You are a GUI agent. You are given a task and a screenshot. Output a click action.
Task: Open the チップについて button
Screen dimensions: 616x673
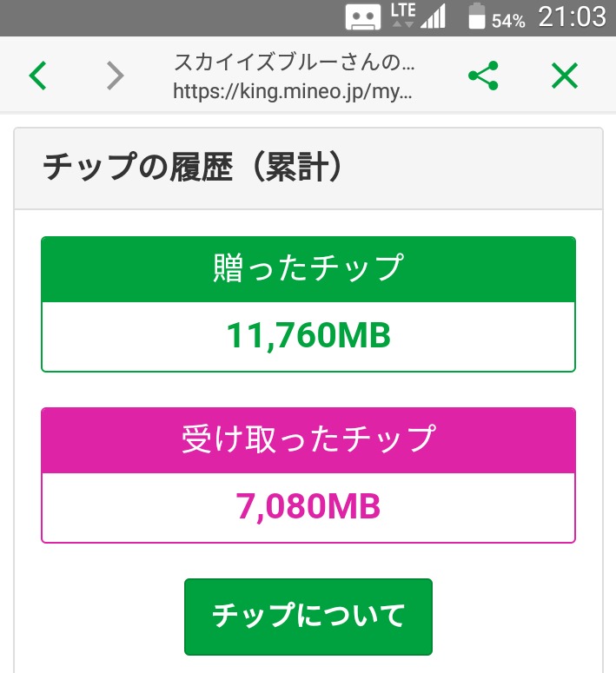[x=308, y=616]
